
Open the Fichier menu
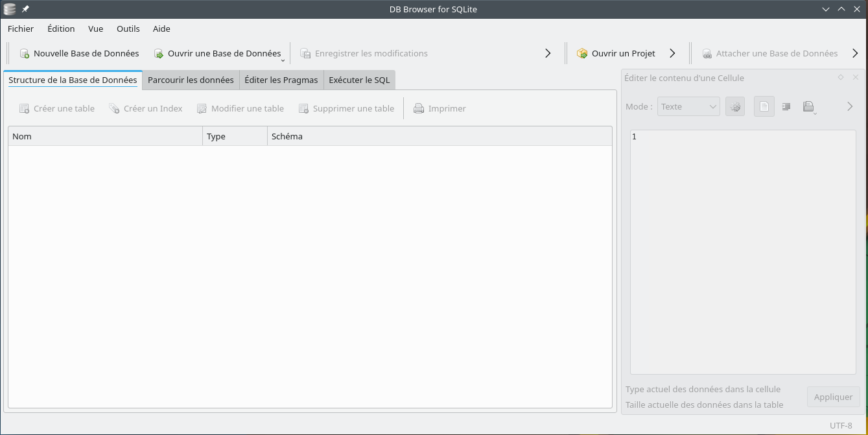21,29
